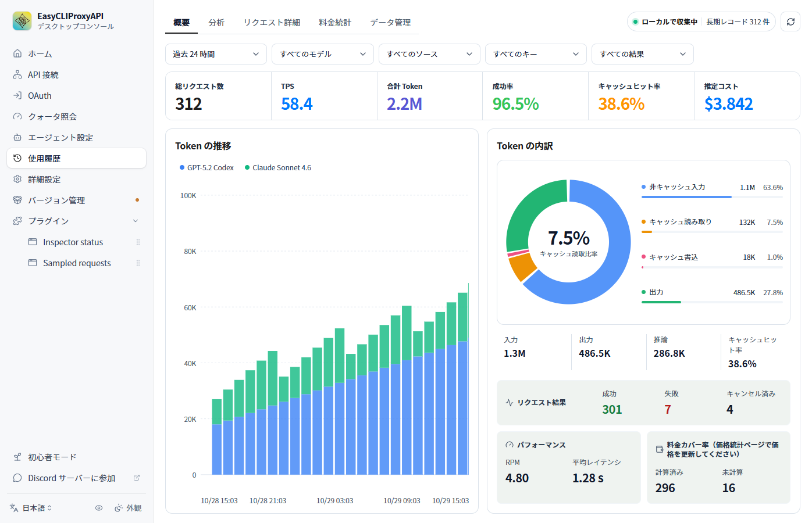Switch to the 分析 tab
The height and width of the screenshot is (523, 812).
[216, 22]
